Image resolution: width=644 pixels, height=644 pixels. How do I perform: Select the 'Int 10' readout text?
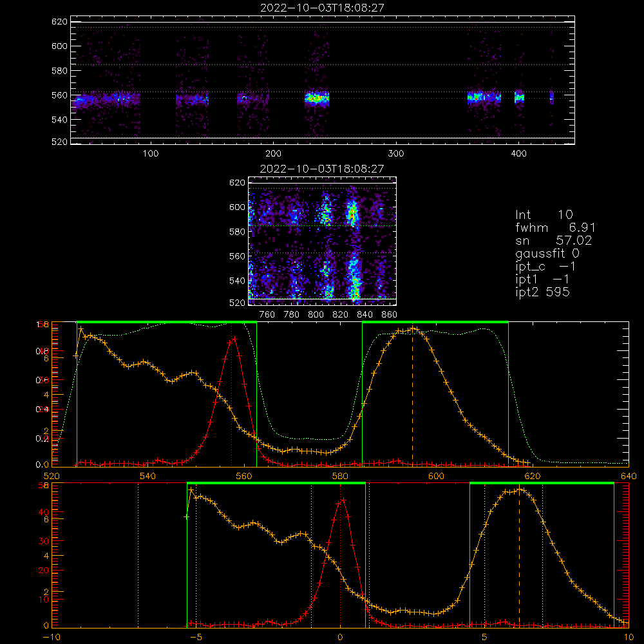click(544, 214)
